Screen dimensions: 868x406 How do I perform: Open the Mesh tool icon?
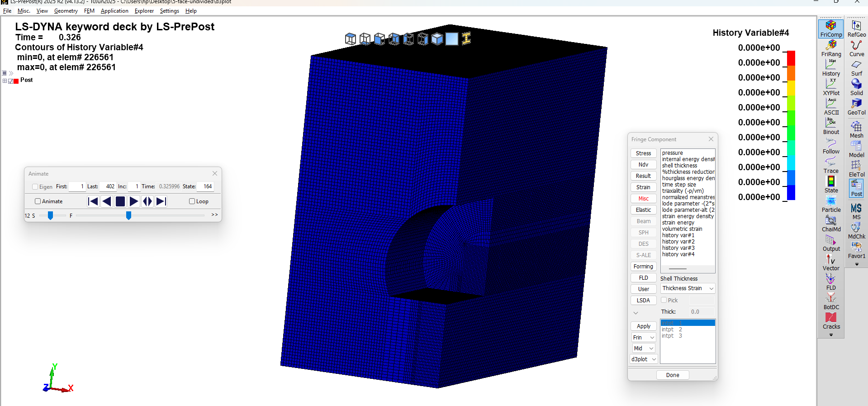(x=856, y=129)
